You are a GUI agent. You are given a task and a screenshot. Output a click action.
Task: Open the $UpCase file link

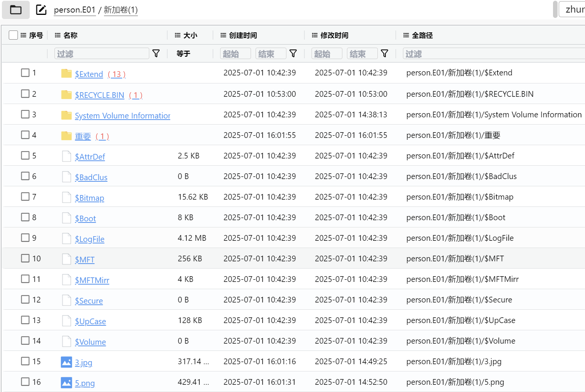pos(90,321)
